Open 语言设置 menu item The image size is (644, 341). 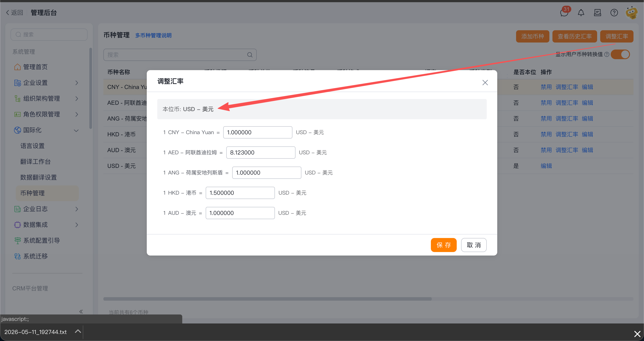[x=32, y=146]
